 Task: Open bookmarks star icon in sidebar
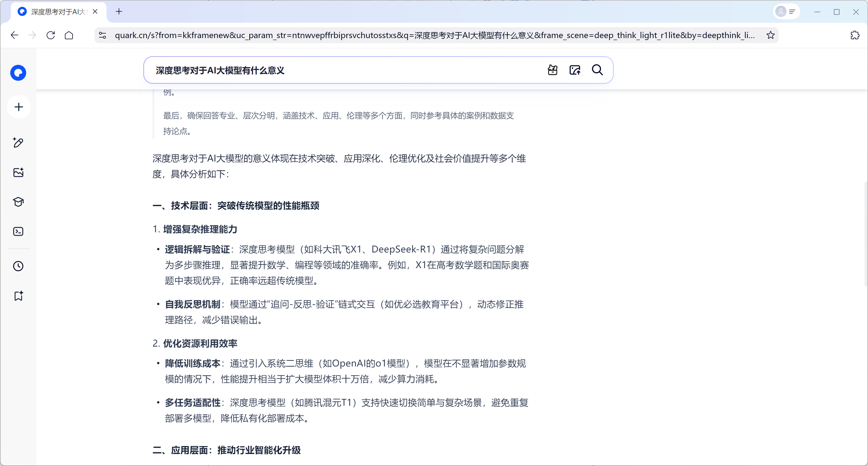coord(18,296)
